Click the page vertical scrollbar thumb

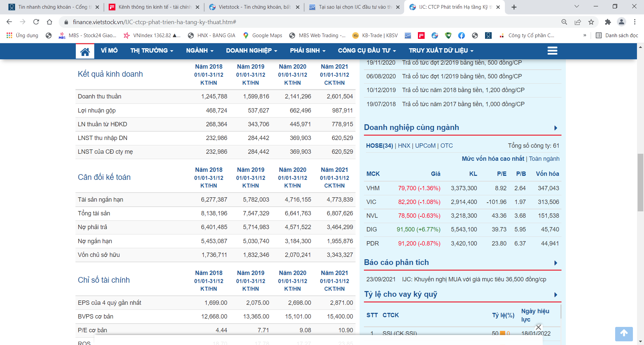point(640,183)
